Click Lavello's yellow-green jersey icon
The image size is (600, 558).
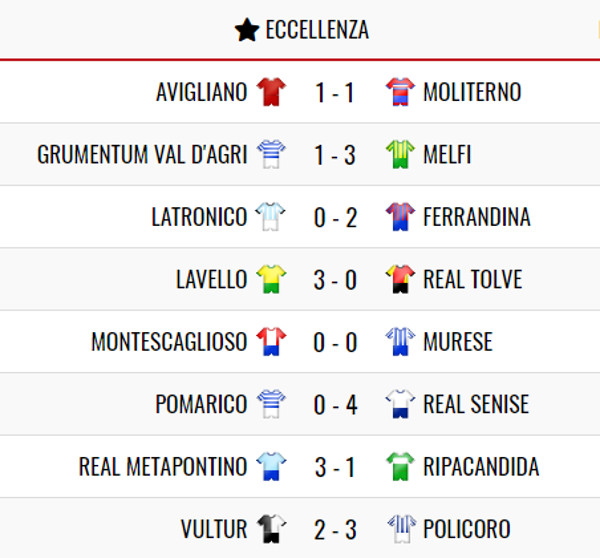pyautogui.click(x=271, y=279)
